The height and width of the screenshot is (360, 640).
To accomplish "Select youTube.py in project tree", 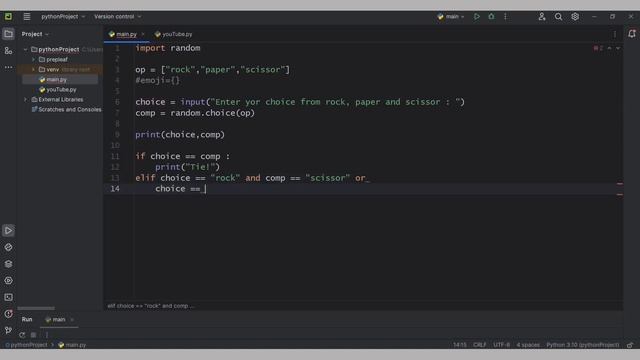I will (61, 89).
